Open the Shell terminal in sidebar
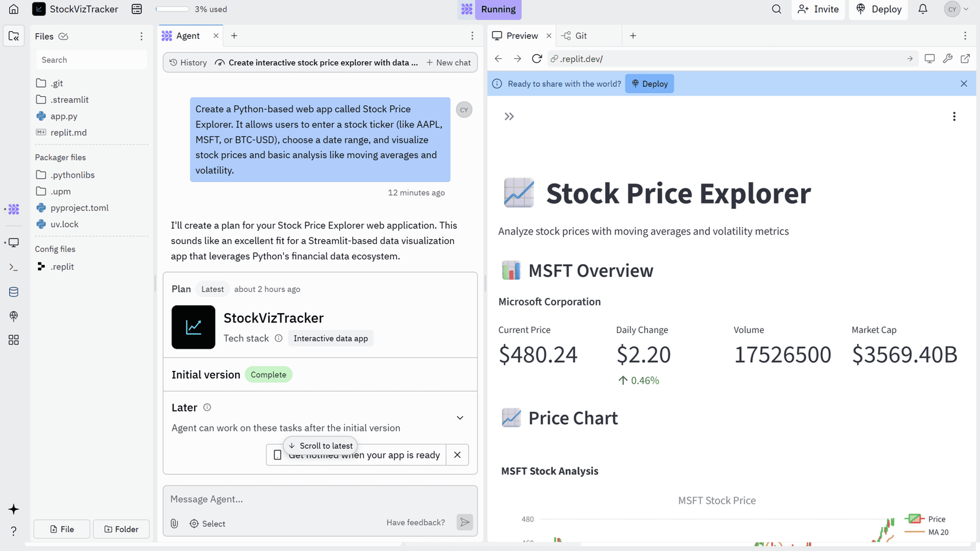The height and width of the screenshot is (551, 980). [x=13, y=267]
